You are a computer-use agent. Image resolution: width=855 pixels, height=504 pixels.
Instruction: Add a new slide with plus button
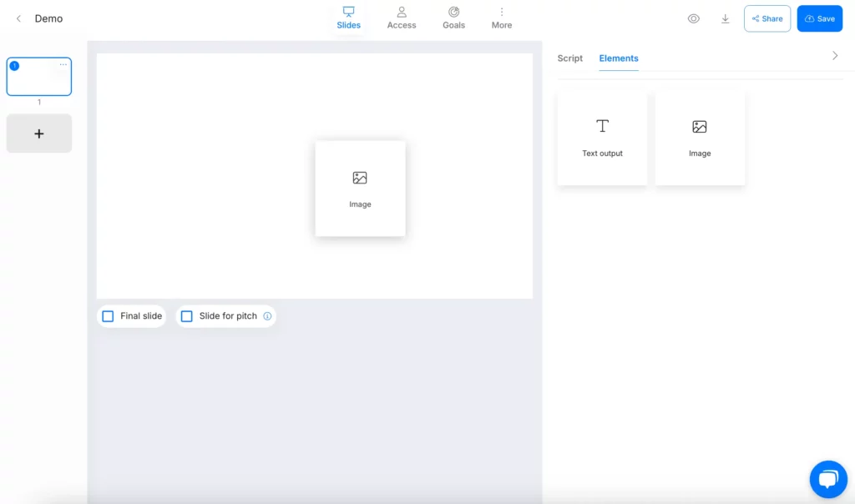click(38, 134)
